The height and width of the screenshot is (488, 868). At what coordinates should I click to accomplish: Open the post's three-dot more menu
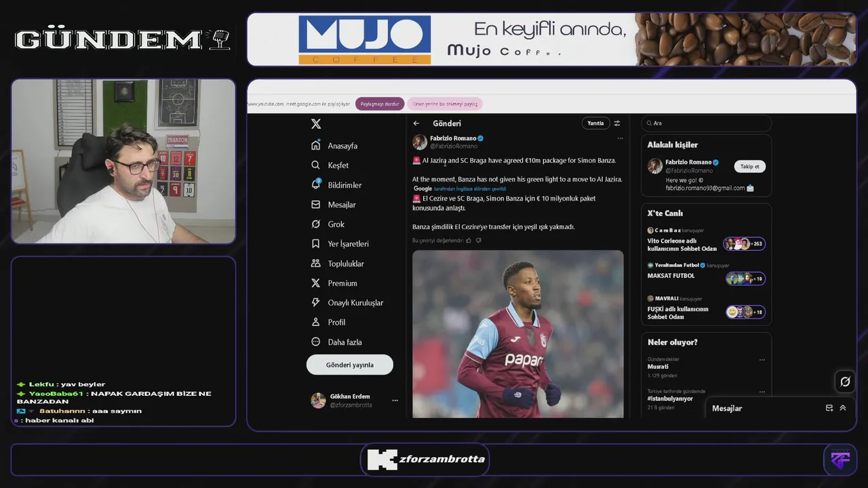pos(620,138)
